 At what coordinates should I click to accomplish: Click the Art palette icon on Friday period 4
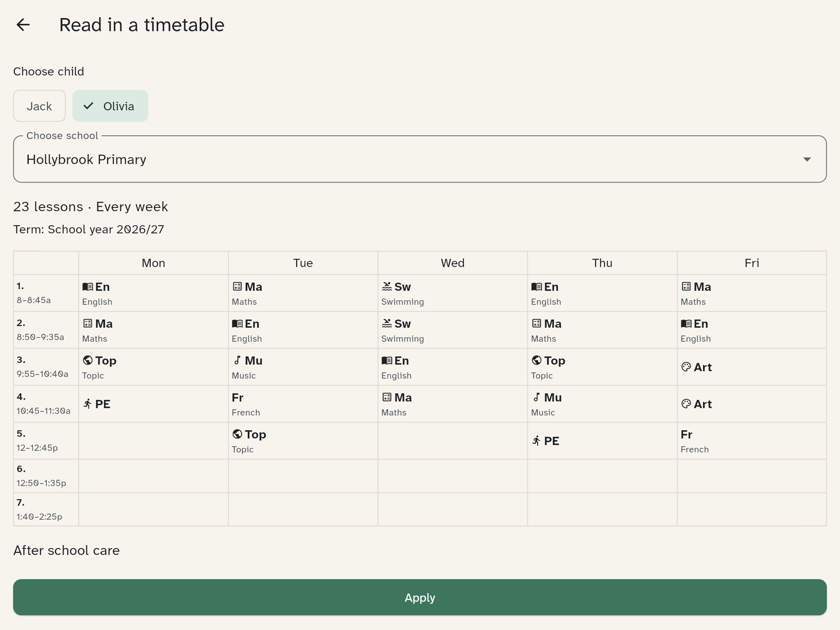coord(686,404)
